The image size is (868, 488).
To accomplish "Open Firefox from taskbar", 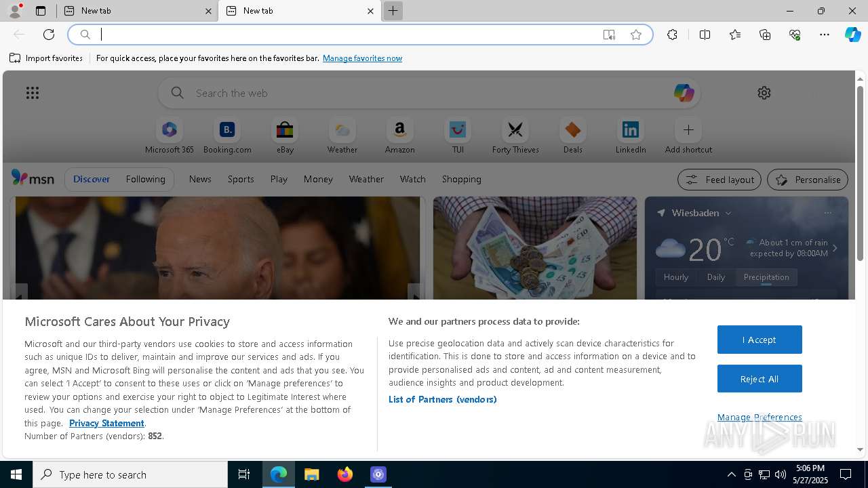I will (345, 474).
